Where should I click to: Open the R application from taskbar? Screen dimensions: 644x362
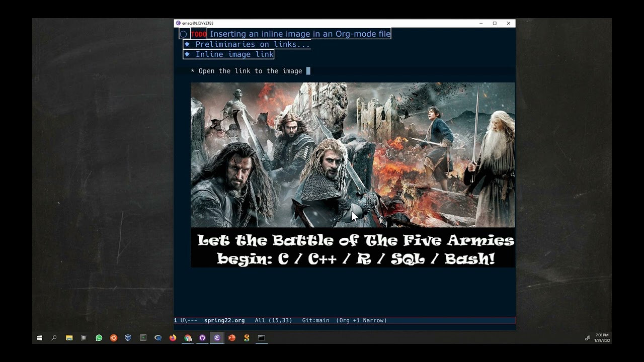tap(158, 338)
